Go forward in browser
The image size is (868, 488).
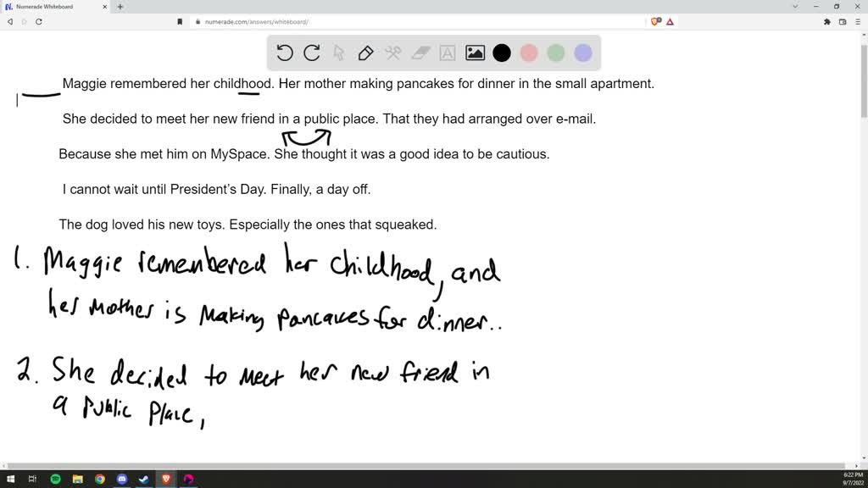[24, 21]
